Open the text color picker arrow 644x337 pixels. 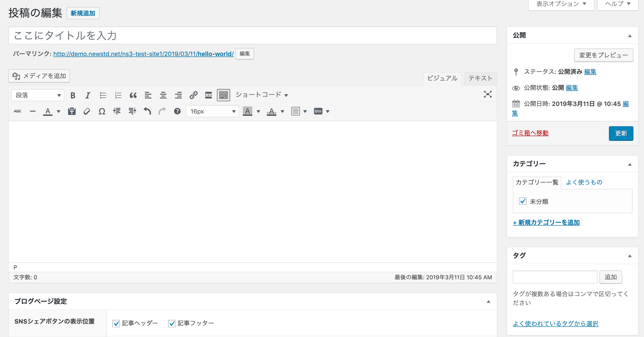point(59,111)
